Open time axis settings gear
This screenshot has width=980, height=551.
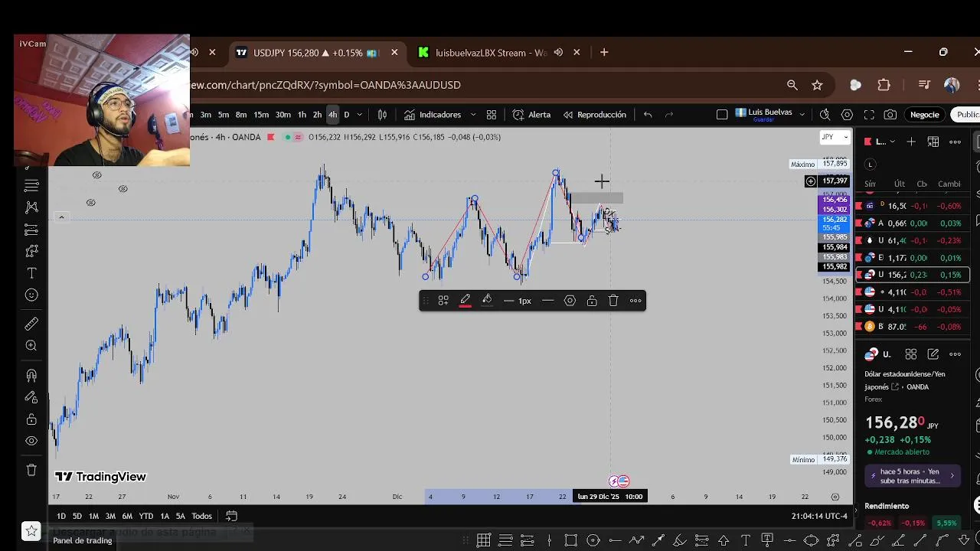(x=835, y=497)
